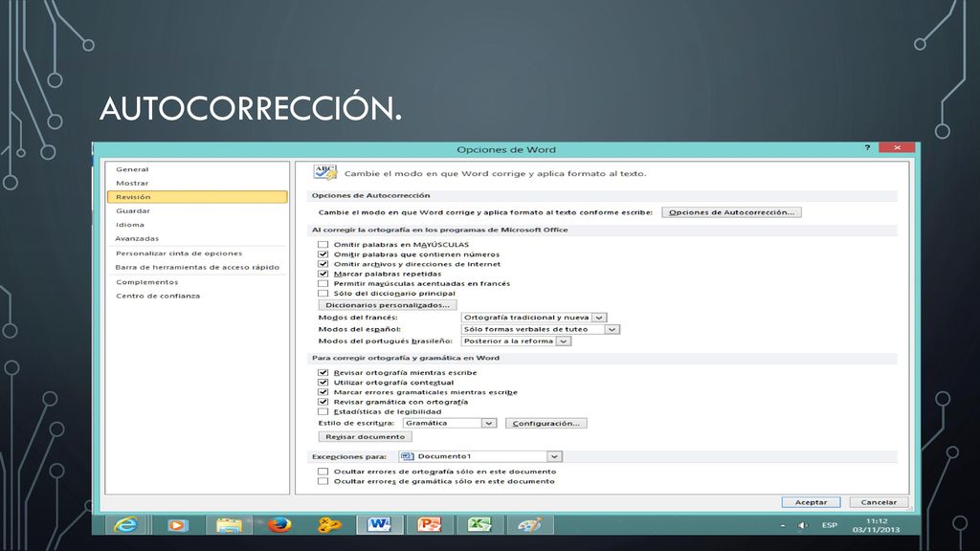Open the Mostrar options category
The height and width of the screenshot is (551, 980).
click(x=132, y=183)
